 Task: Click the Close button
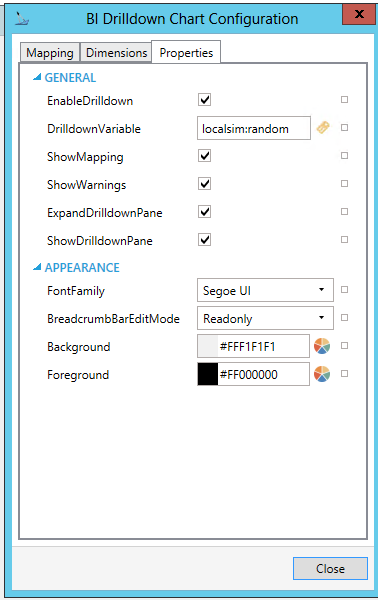tap(330, 569)
